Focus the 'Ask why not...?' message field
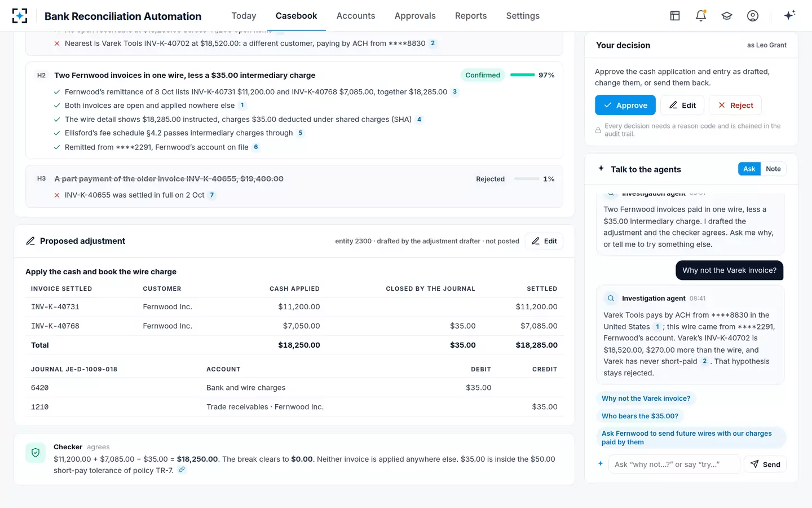Screen dimensions: 812x508 pos(674,465)
